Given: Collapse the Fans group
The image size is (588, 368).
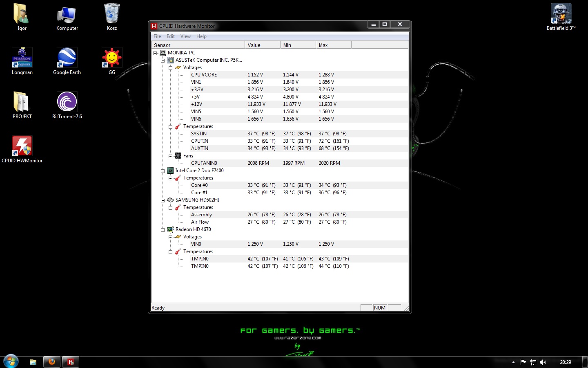Looking at the screenshot, I should coord(171,156).
